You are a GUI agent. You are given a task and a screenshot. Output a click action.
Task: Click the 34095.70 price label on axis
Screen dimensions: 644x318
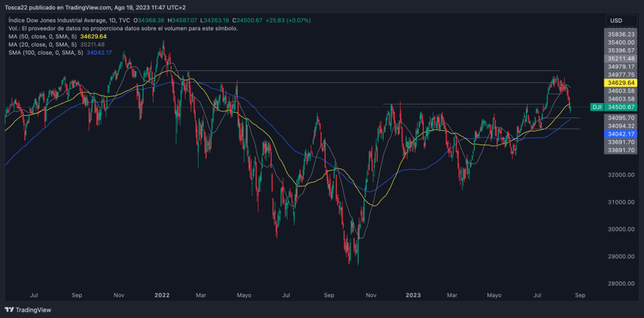pos(620,118)
